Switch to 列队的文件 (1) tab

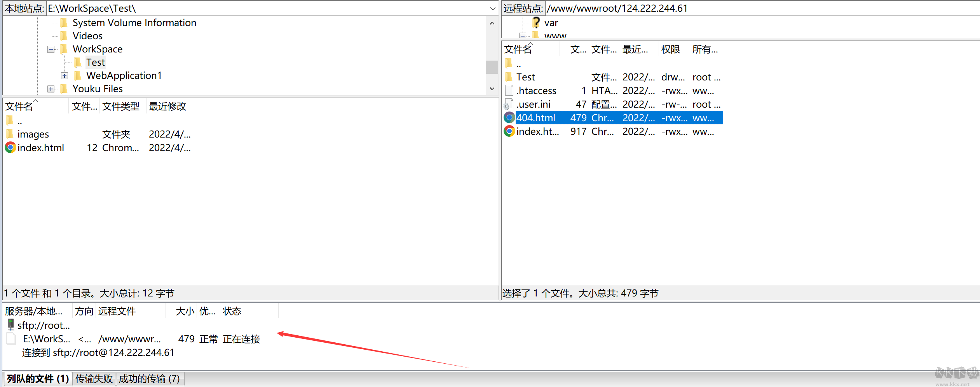(x=38, y=378)
